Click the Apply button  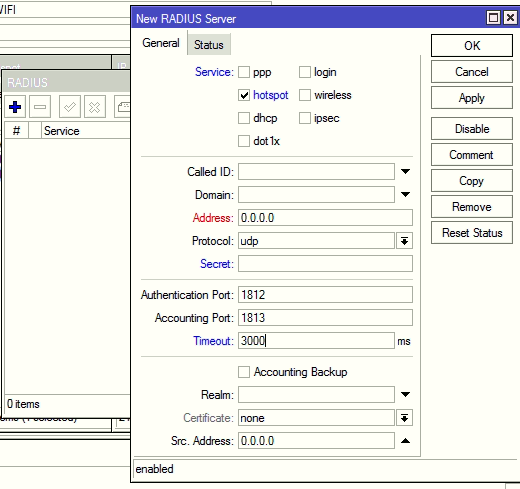point(472,98)
